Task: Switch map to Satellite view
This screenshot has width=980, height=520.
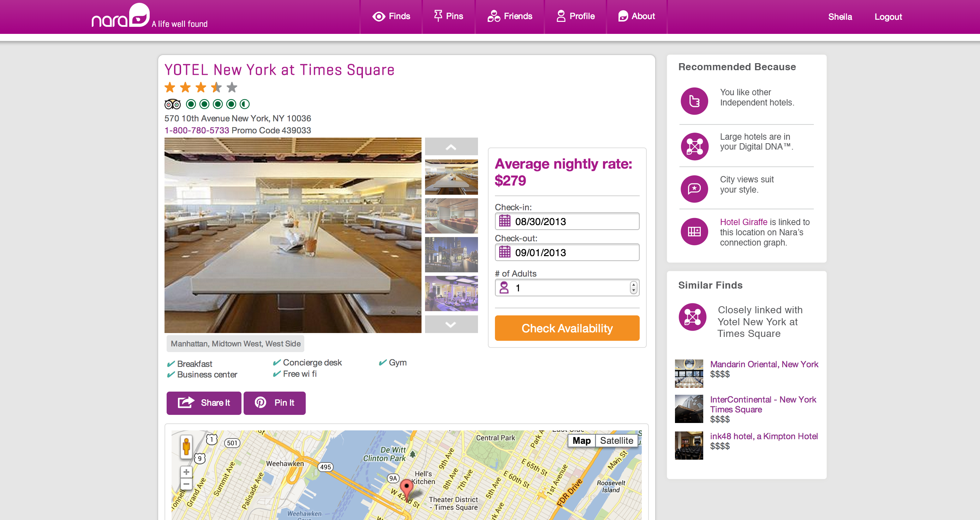Action: tap(616, 440)
